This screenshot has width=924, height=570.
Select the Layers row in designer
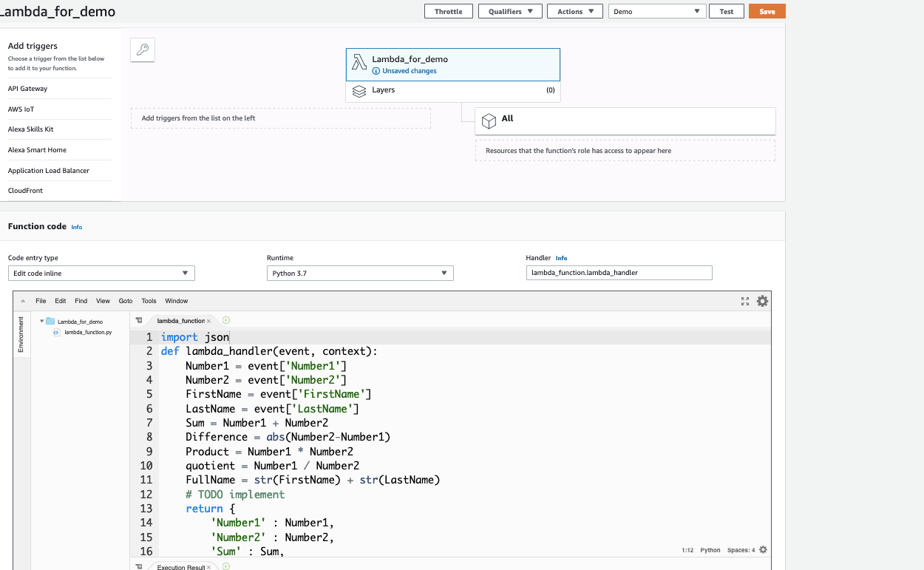[x=452, y=91]
